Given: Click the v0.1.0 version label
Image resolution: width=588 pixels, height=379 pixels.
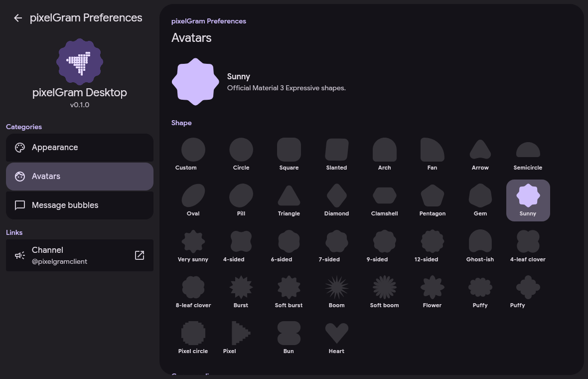Looking at the screenshot, I should click(x=80, y=105).
